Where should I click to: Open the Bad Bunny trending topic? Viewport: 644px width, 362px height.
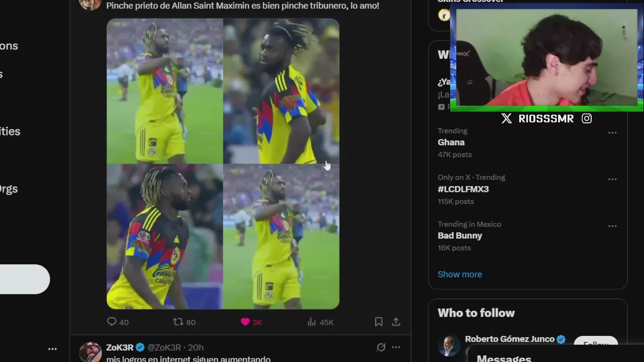(x=460, y=236)
